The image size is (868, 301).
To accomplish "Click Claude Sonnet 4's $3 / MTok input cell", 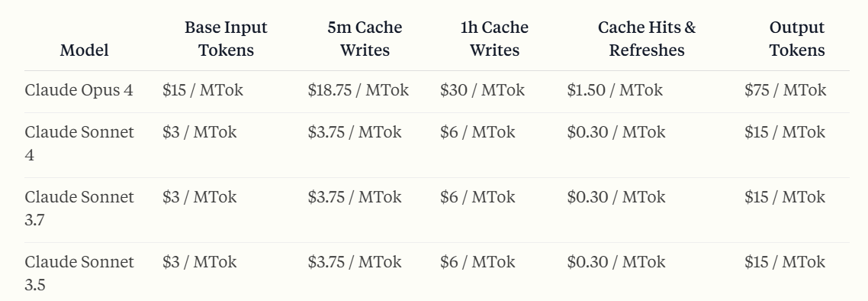I will pos(199,132).
